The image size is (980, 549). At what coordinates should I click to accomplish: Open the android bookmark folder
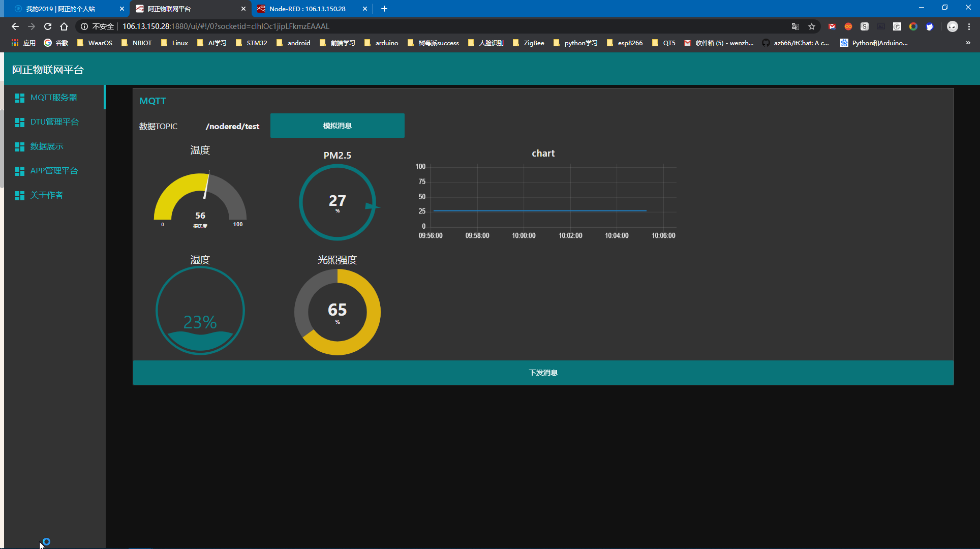294,43
